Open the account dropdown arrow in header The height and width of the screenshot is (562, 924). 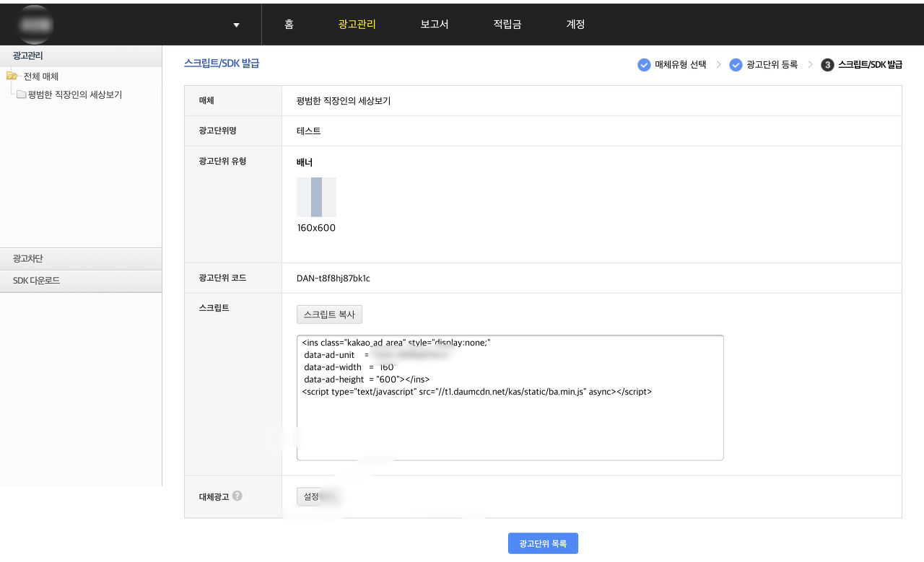click(236, 25)
